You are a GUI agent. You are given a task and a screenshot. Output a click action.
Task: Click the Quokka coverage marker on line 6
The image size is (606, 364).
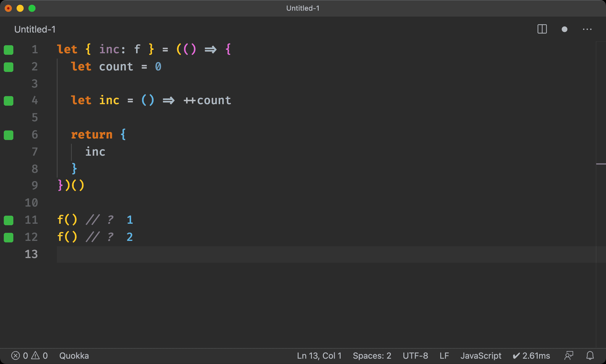(x=9, y=135)
